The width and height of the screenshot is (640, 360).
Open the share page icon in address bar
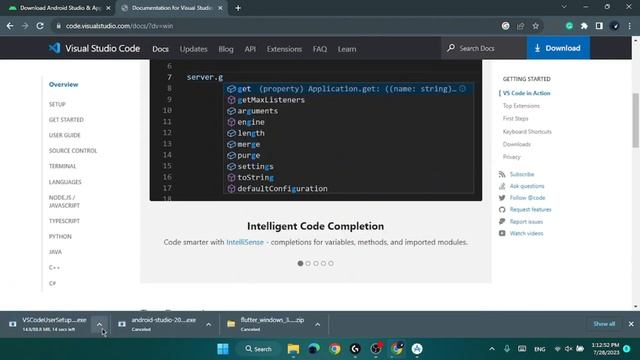pyautogui.click(x=520, y=26)
